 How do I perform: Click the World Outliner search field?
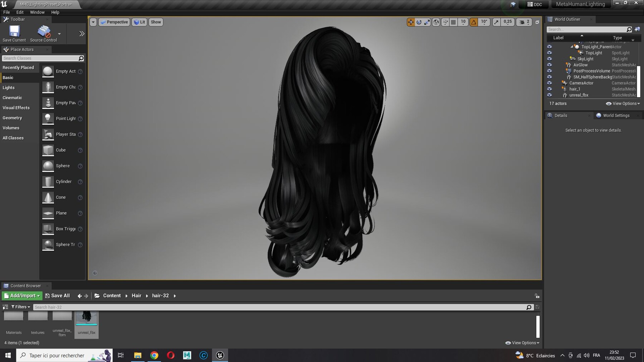(x=587, y=29)
